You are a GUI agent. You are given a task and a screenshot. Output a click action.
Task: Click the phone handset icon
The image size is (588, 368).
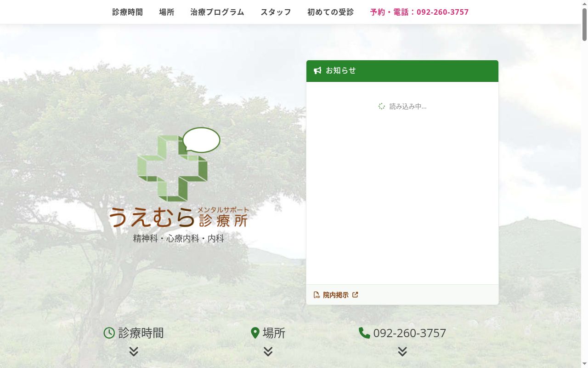pyautogui.click(x=364, y=333)
